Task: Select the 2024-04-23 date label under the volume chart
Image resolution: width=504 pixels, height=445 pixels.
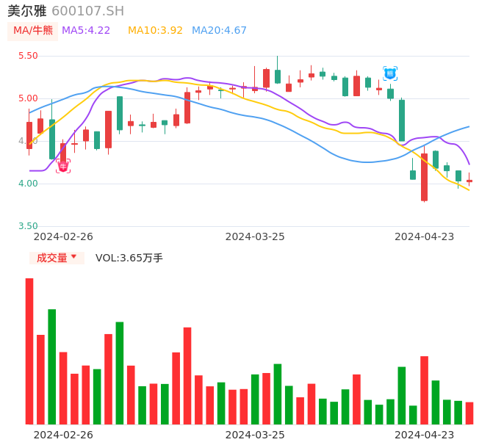Action: point(425,435)
